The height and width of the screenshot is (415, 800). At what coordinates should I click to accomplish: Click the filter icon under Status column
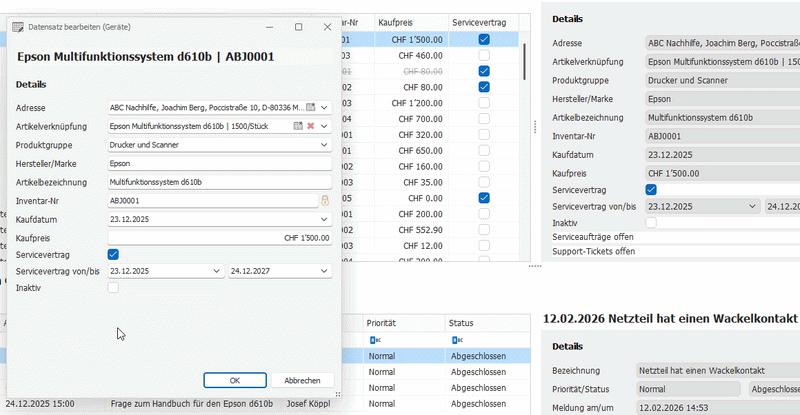pyautogui.click(x=458, y=340)
